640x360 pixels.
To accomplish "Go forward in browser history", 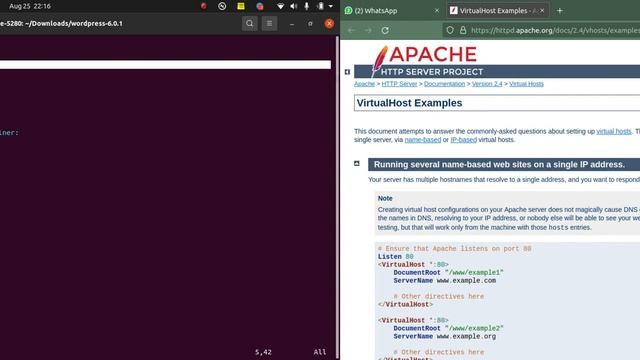I will tap(368, 30).
